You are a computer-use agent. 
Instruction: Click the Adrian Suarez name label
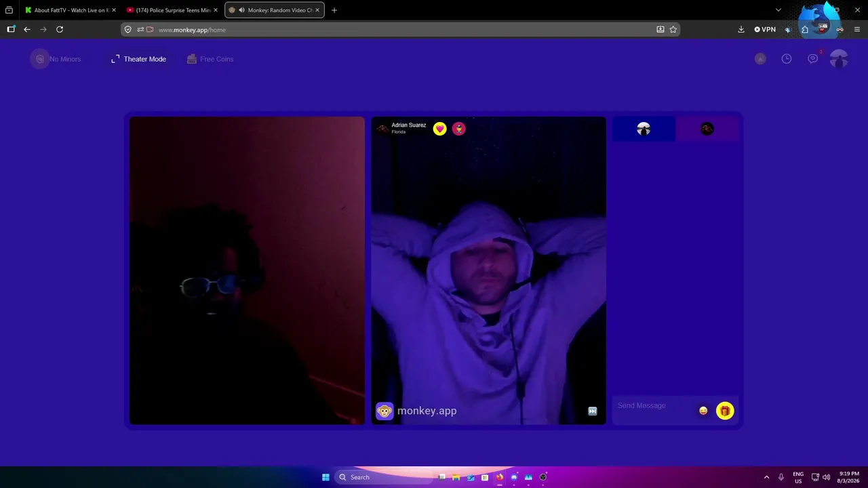pyautogui.click(x=408, y=125)
